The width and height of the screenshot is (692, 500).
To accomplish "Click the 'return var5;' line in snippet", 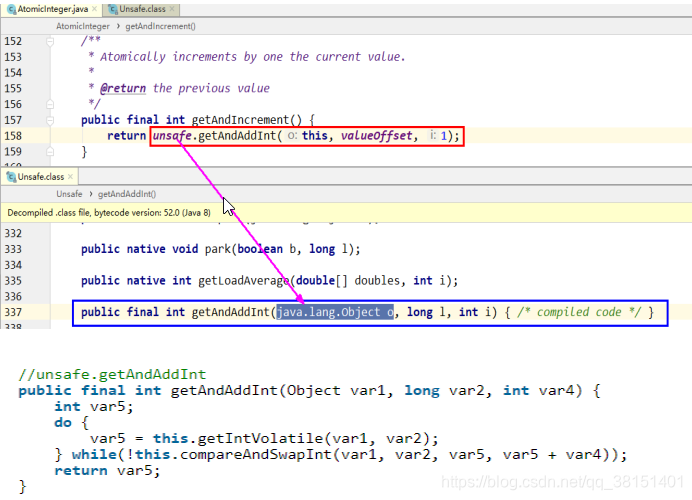I will [x=107, y=470].
